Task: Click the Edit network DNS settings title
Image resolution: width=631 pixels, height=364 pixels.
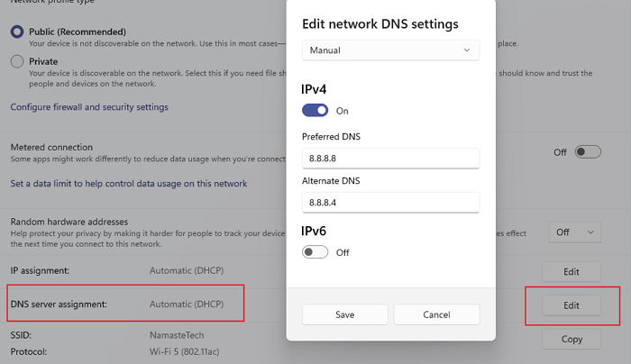Action: (380, 23)
